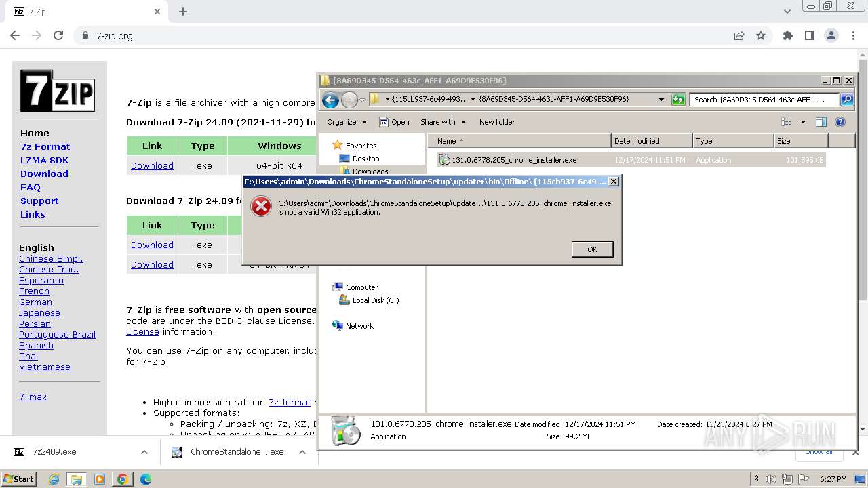Image resolution: width=868 pixels, height=488 pixels.
Task: Click Explorer back navigation arrow
Action: point(330,100)
